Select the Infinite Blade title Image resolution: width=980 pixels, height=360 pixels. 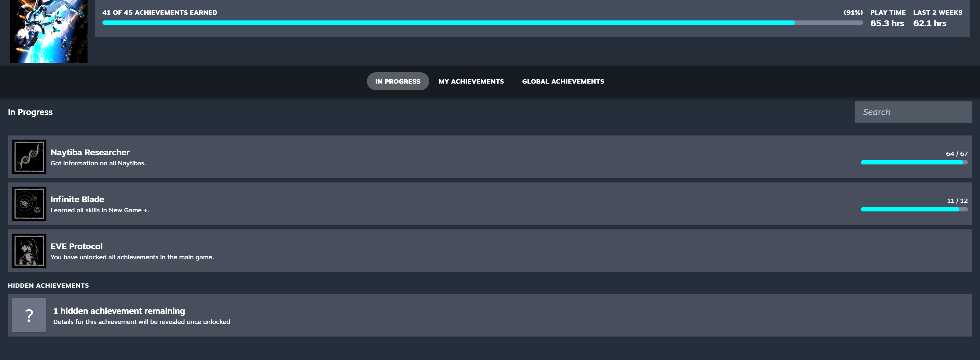[x=77, y=200]
